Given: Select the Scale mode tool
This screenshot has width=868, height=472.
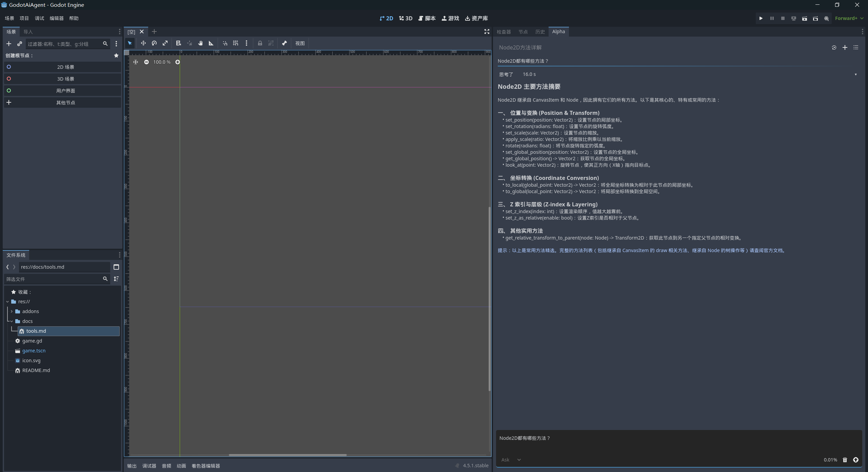Looking at the screenshot, I should pyautogui.click(x=165, y=43).
